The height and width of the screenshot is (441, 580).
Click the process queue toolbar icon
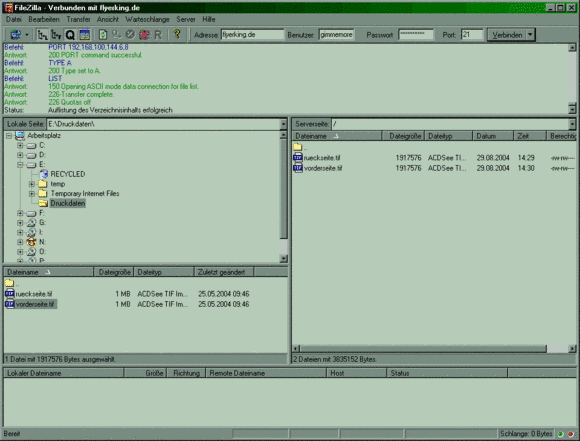117,35
